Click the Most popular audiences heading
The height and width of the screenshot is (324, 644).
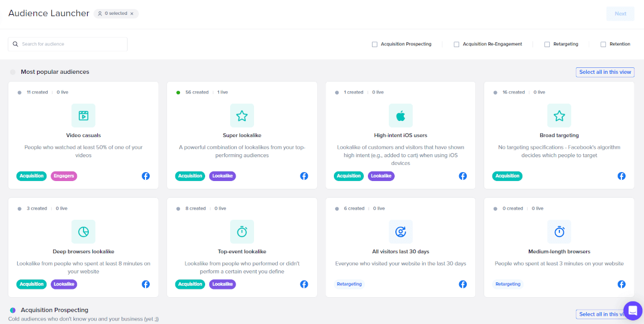(x=55, y=72)
